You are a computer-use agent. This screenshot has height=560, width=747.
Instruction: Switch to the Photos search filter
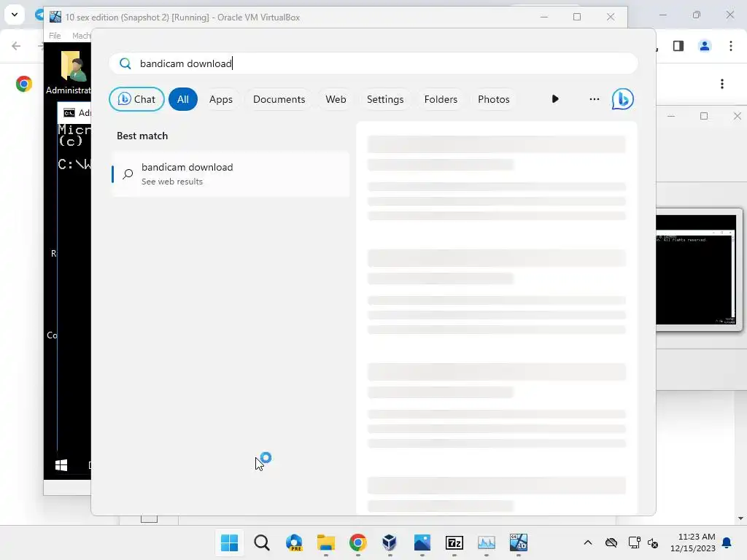click(x=494, y=99)
